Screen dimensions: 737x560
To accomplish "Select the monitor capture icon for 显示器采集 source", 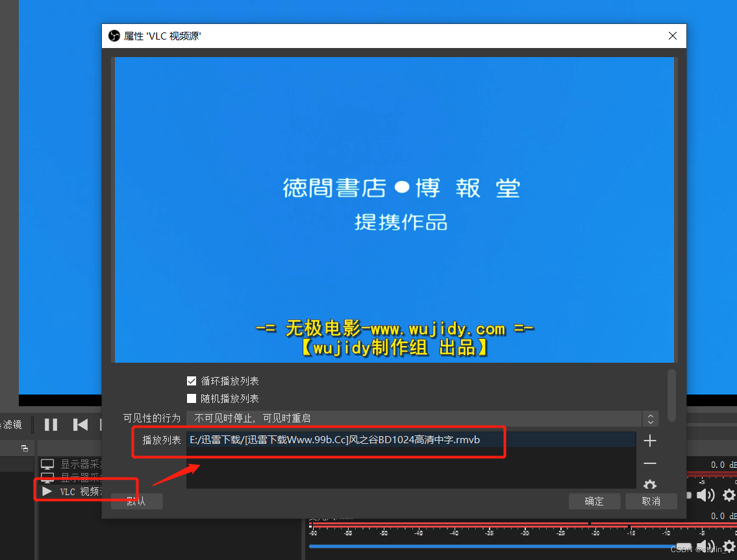I will click(47, 464).
